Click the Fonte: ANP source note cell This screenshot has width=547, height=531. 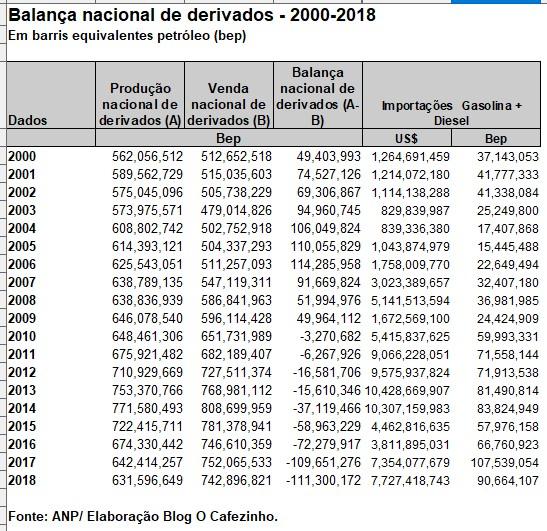[143, 517]
